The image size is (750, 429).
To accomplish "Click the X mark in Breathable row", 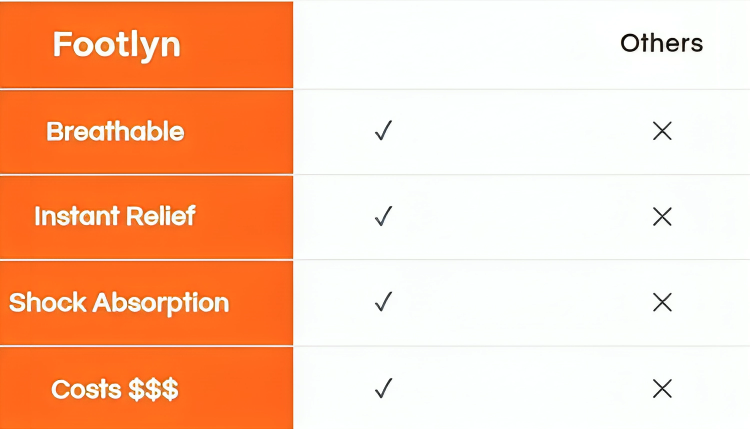I will pyautogui.click(x=661, y=131).
